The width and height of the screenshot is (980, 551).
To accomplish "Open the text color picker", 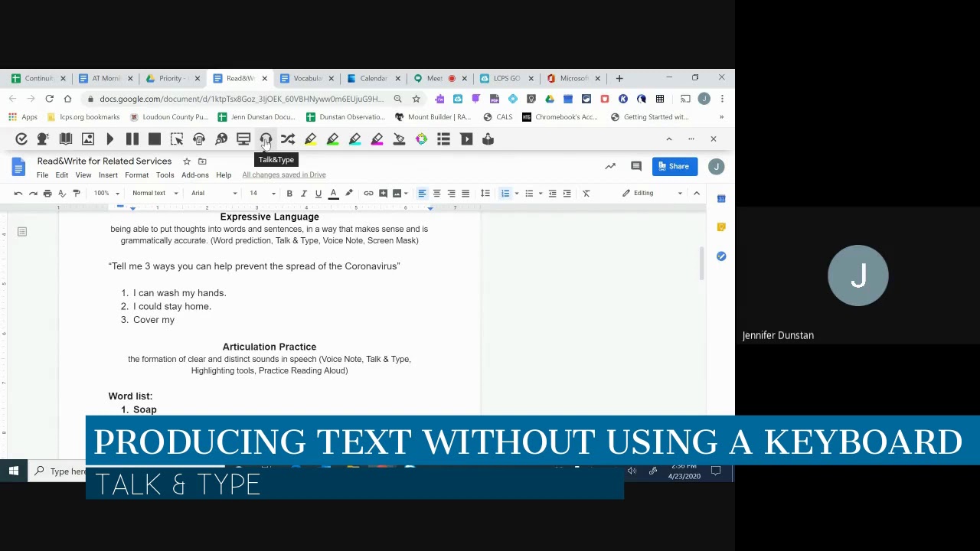I will click(x=333, y=194).
